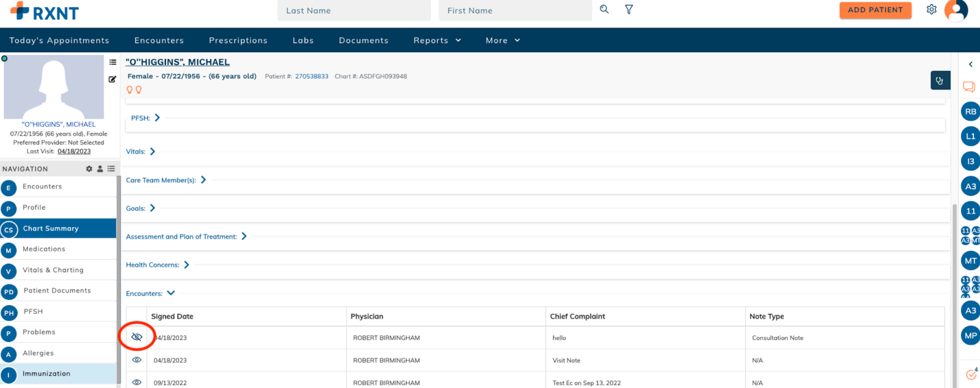This screenshot has height=388, width=980.
Task: Open patient number 270538833 link
Action: (x=311, y=76)
